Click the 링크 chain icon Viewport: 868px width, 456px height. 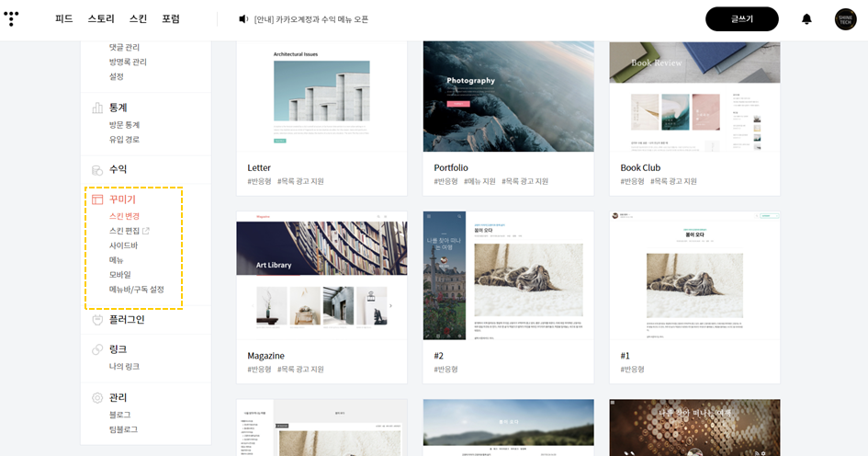(97, 349)
